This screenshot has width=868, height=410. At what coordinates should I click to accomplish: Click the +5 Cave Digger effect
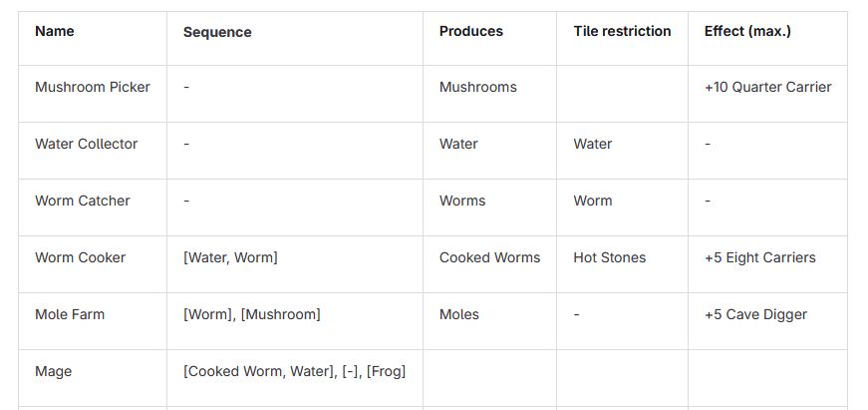click(x=755, y=314)
